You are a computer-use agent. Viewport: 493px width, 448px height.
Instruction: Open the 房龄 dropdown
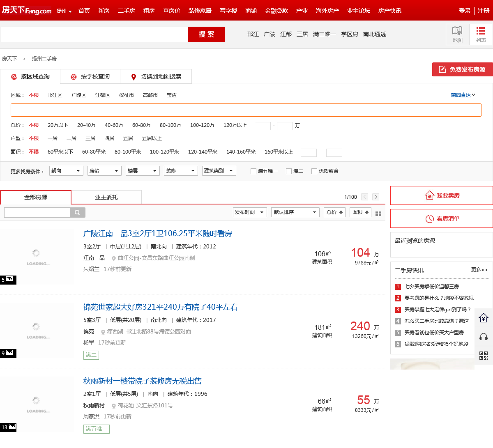(x=104, y=171)
